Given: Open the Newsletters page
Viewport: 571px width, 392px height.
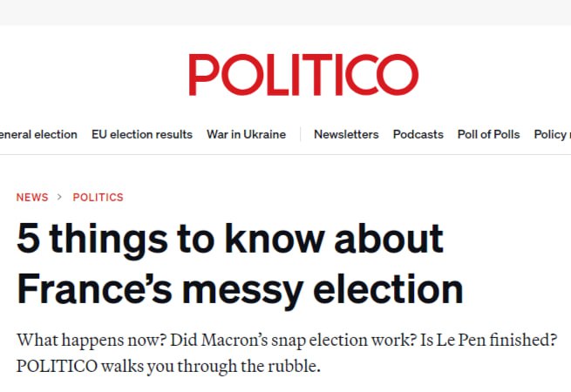Looking at the screenshot, I should pos(346,134).
